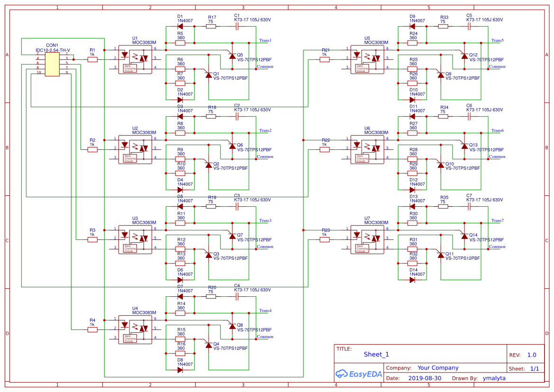The width and height of the screenshot is (554, 392).
Task: Select resistor R35 75 symbol
Action: point(443,206)
